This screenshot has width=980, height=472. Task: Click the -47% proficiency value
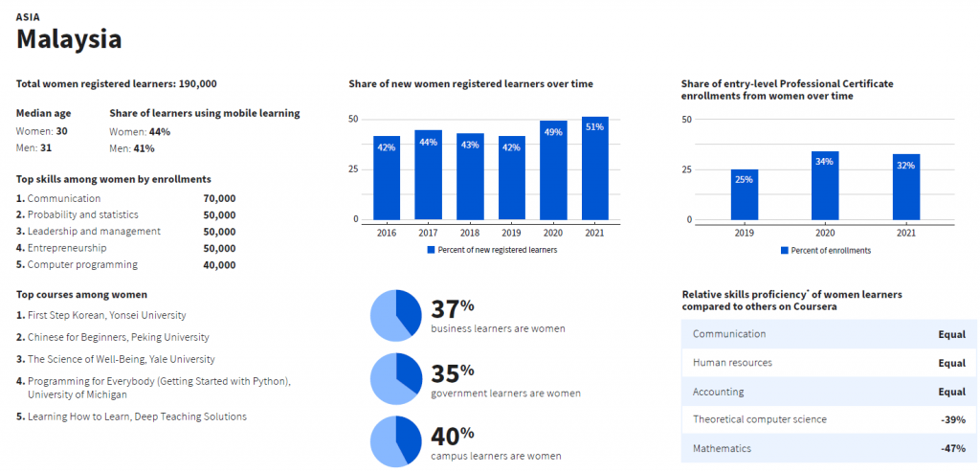pos(953,449)
